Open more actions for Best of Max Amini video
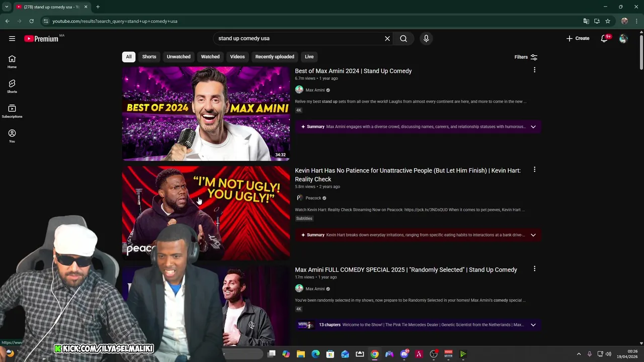 pos(534,70)
